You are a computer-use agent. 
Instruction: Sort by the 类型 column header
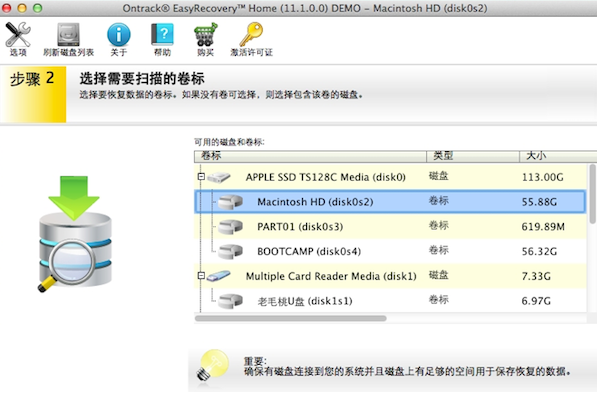[473, 156]
